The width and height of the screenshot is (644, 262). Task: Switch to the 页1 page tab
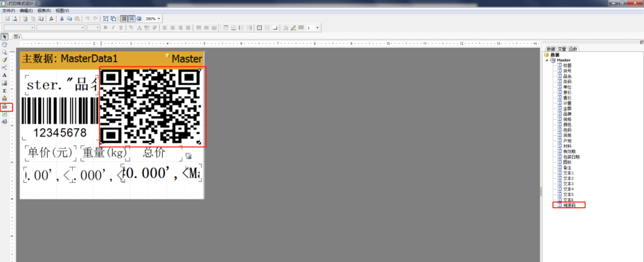pos(17,37)
